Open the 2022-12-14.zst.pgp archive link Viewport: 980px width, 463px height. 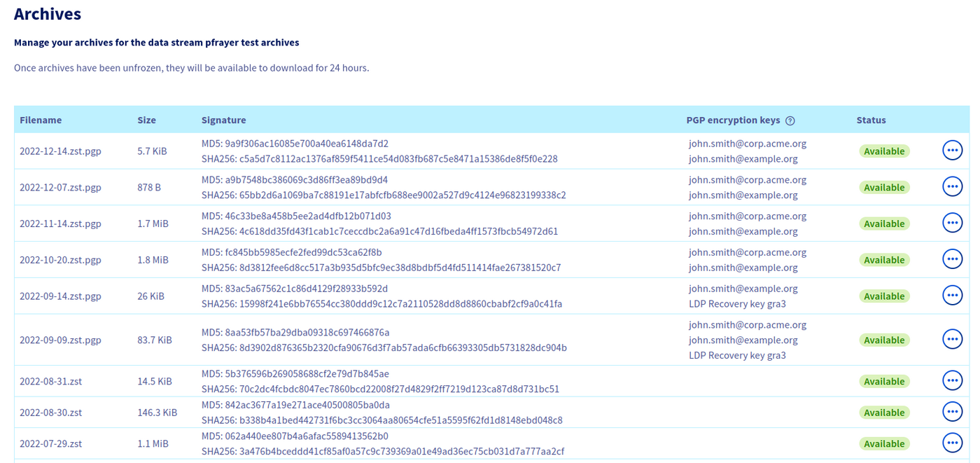tap(60, 151)
